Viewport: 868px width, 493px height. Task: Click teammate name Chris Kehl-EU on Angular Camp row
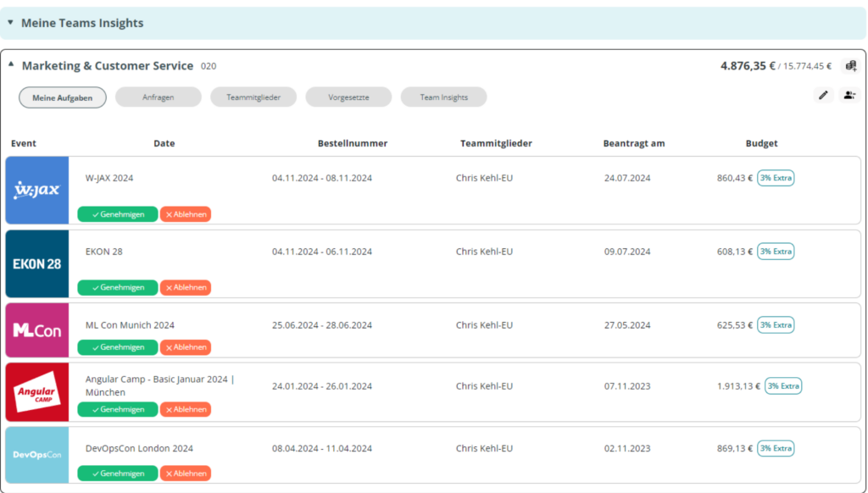point(484,385)
